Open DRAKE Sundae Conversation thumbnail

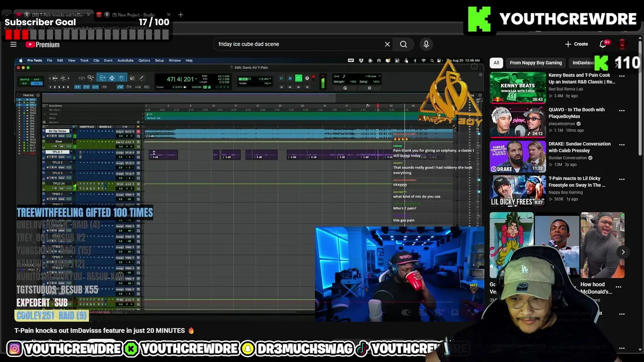518,156
